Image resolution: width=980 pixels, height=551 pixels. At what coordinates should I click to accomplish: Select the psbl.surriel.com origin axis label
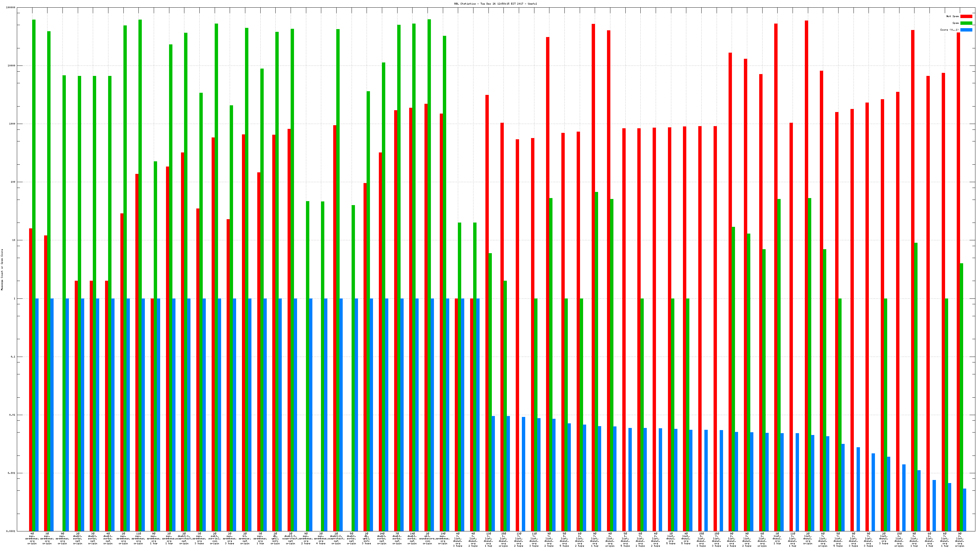pos(215,538)
